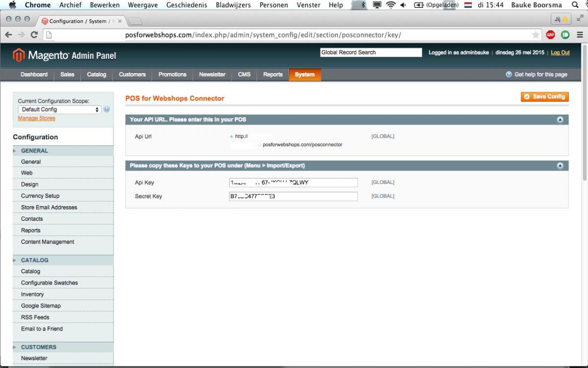Open the System nav menu
The width and height of the screenshot is (588, 368).
305,75
